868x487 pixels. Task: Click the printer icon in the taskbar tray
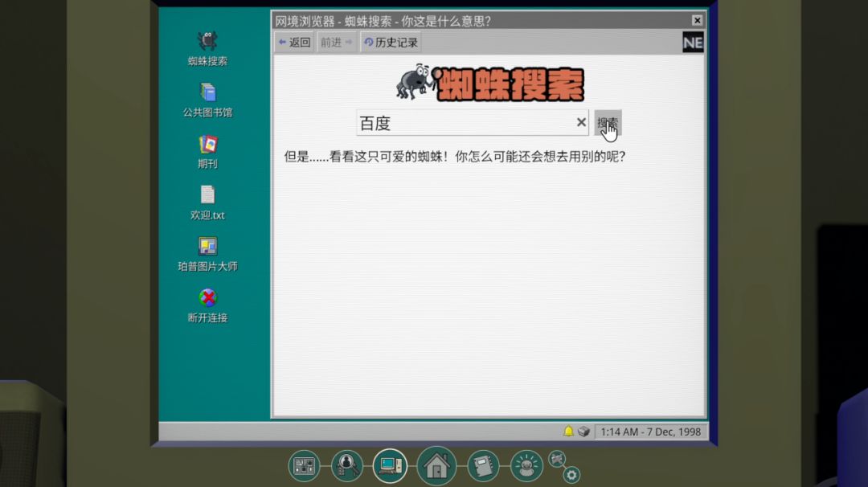click(584, 431)
